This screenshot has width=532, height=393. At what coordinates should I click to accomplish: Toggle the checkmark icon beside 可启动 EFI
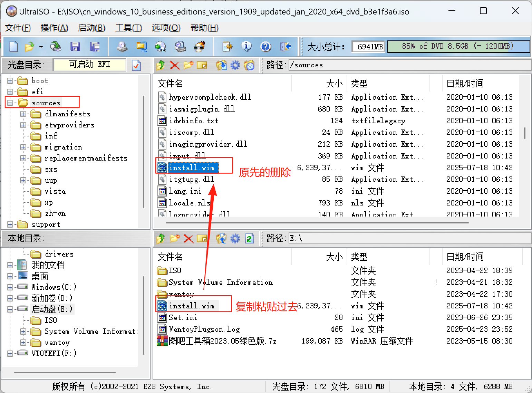point(136,65)
